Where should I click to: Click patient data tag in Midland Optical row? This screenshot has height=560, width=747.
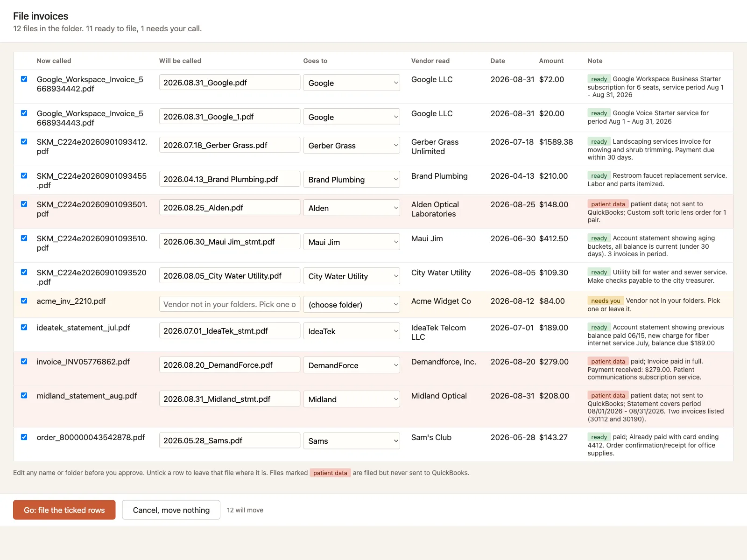(x=608, y=395)
